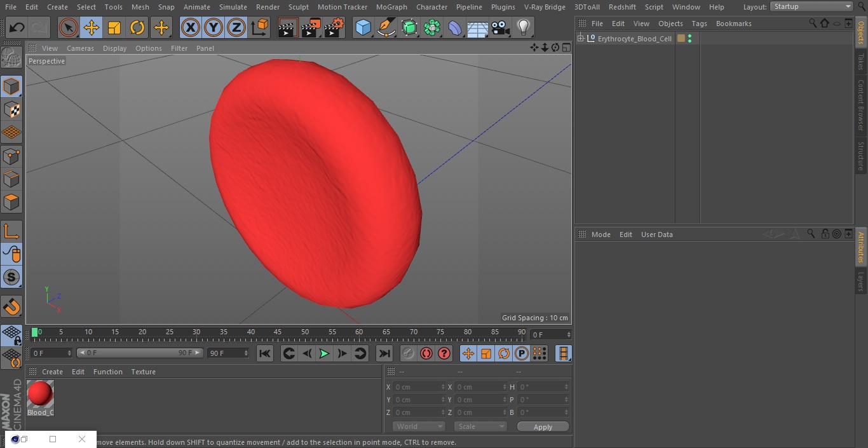Add a Cube primitive object
868x448 pixels.
tap(363, 28)
